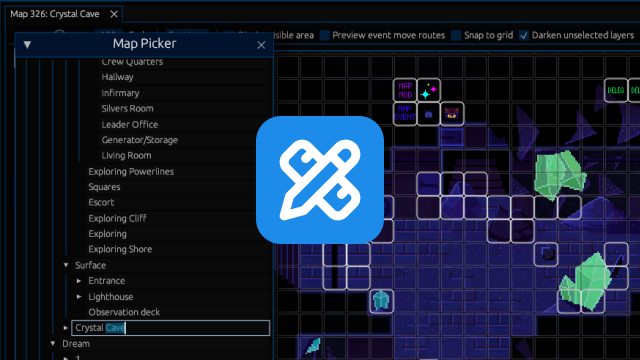Uncheck Darken unselected layers
This screenshot has width=640, height=360.
coord(524,36)
